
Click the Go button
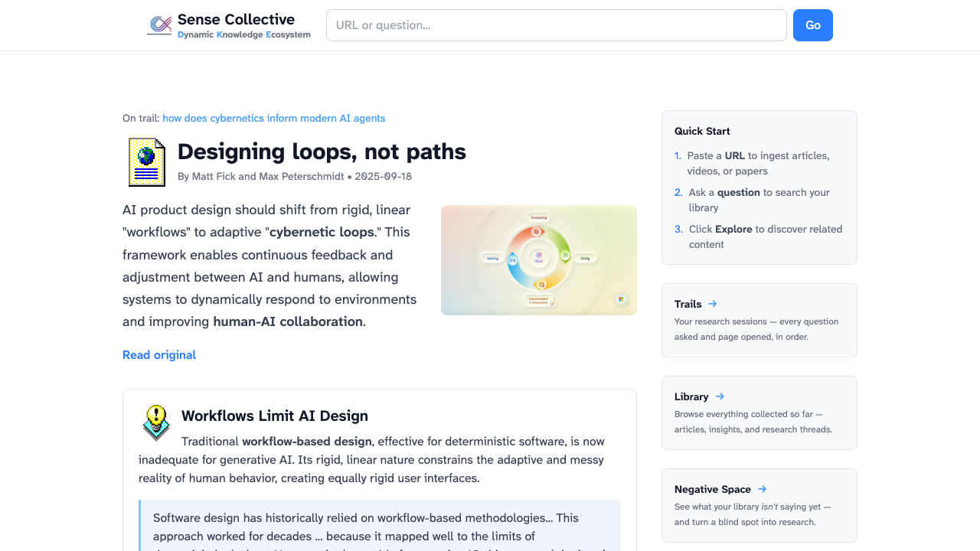[813, 25]
